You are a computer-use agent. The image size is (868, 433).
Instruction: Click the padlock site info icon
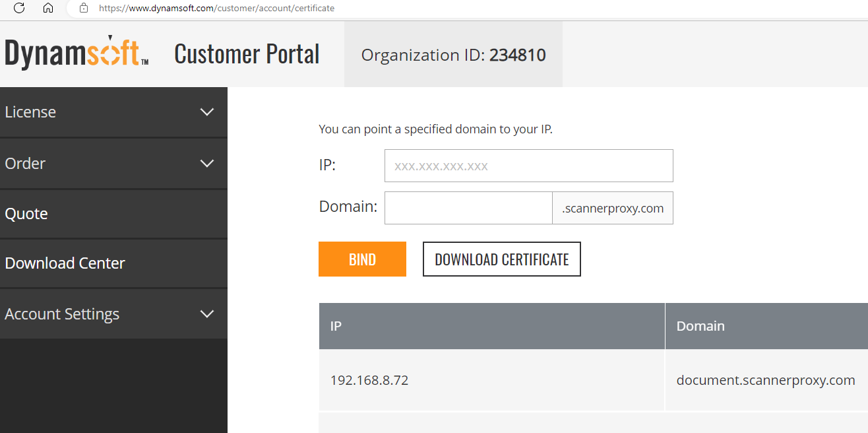pyautogui.click(x=83, y=8)
